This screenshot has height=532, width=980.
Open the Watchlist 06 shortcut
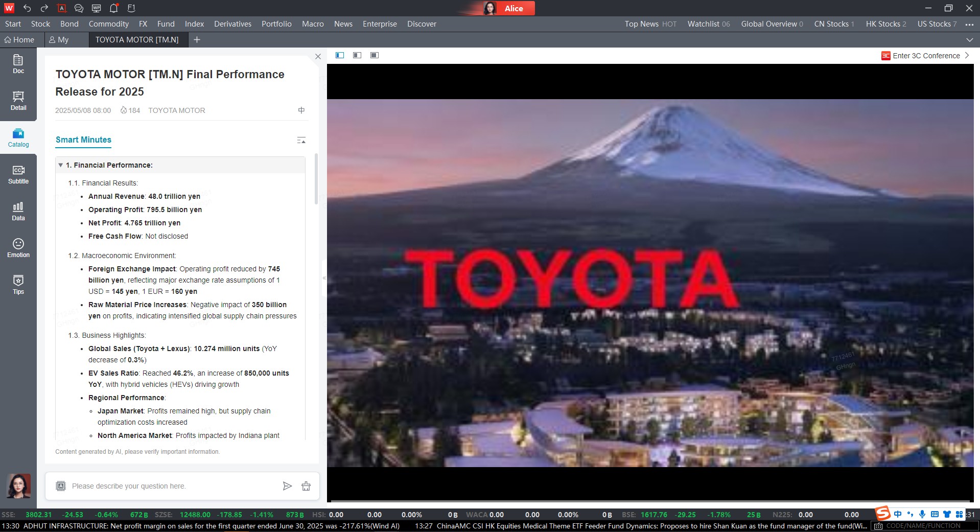point(709,24)
